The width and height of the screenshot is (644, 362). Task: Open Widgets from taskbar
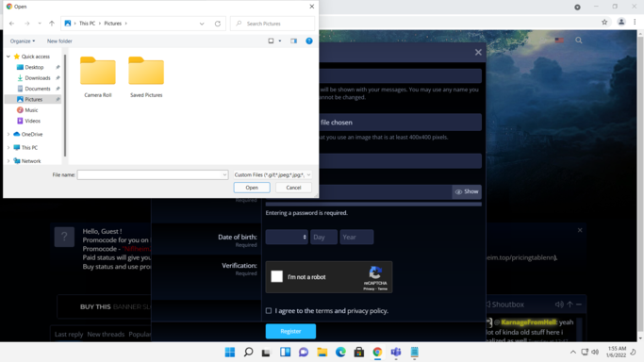click(x=285, y=352)
